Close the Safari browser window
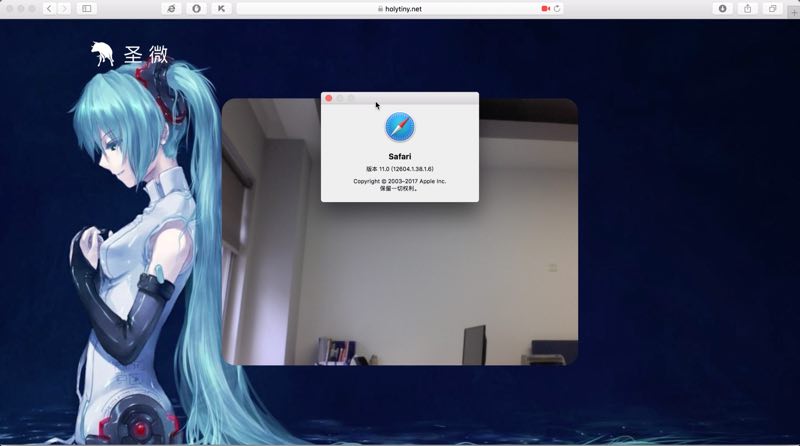This screenshot has height=446, width=800. [x=10, y=9]
